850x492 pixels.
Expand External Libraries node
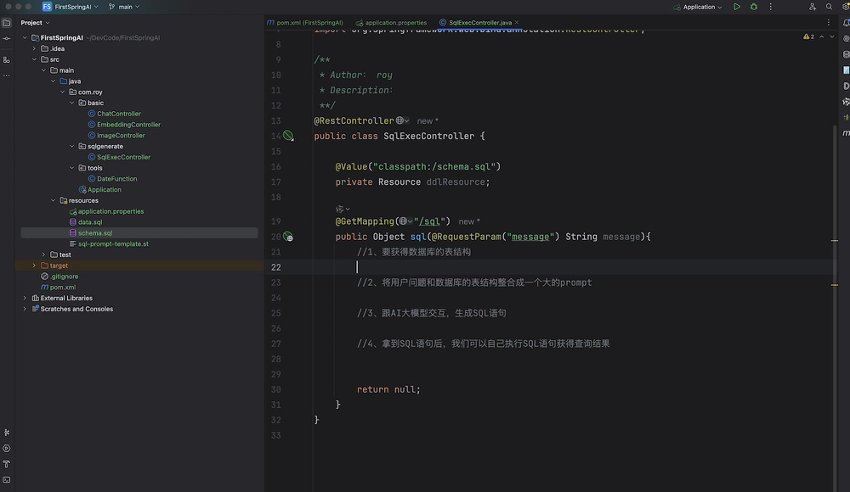pos(24,297)
